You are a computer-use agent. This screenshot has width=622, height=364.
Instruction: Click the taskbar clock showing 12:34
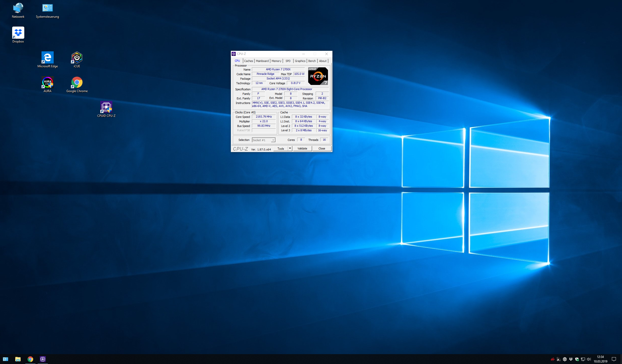tap(600, 359)
